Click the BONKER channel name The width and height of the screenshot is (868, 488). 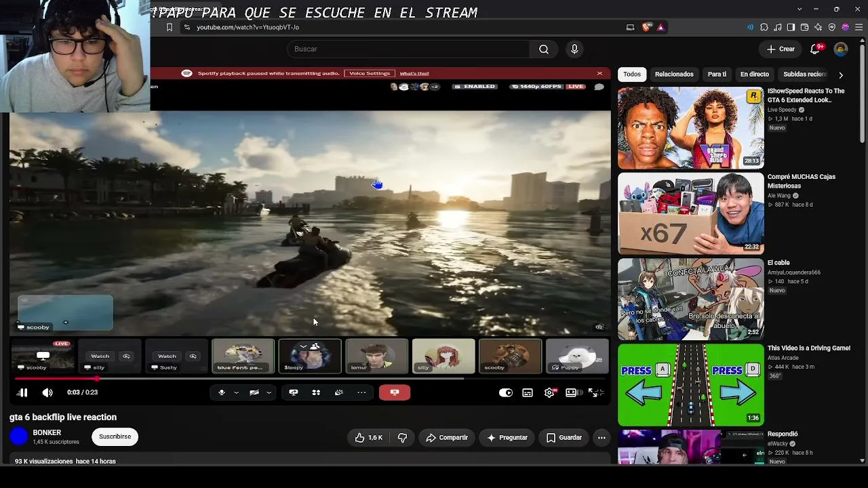(x=47, y=432)
